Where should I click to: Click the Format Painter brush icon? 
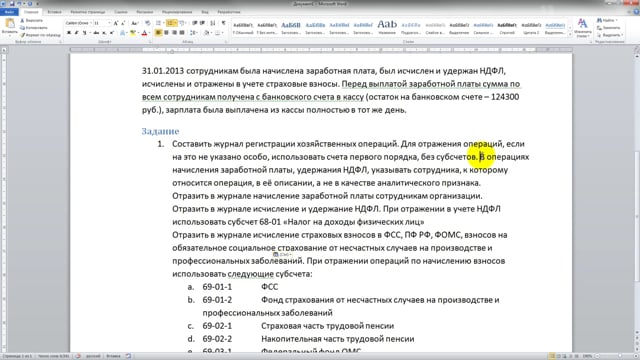click(23, 35)
